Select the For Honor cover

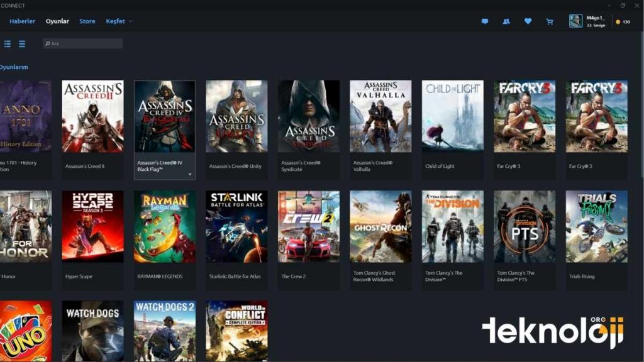click(x=26, y=226)
